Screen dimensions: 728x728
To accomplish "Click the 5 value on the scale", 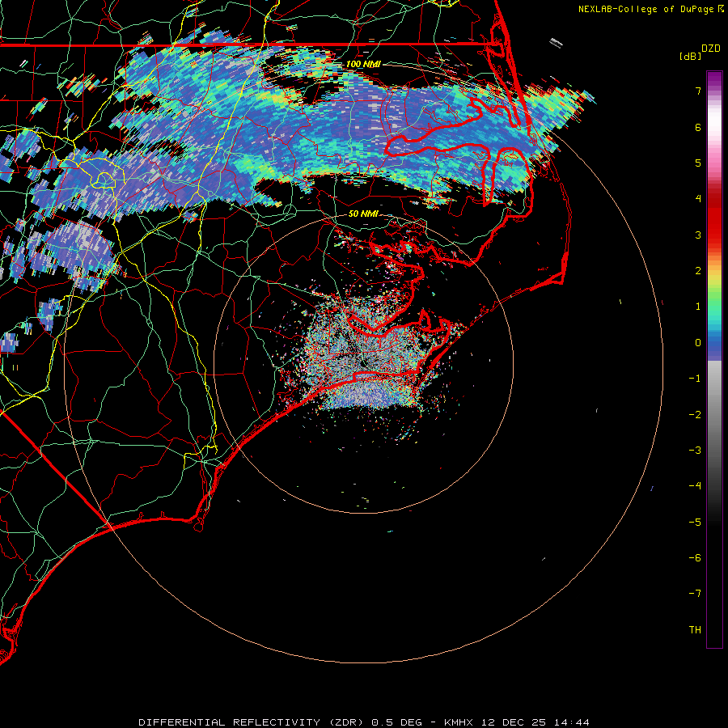I will [698, 163].
